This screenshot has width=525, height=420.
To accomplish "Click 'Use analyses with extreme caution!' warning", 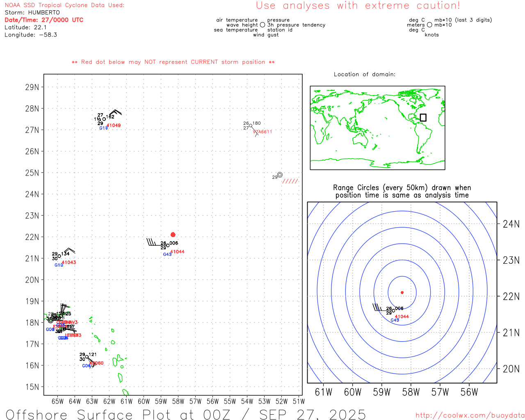I will point(358,5).
